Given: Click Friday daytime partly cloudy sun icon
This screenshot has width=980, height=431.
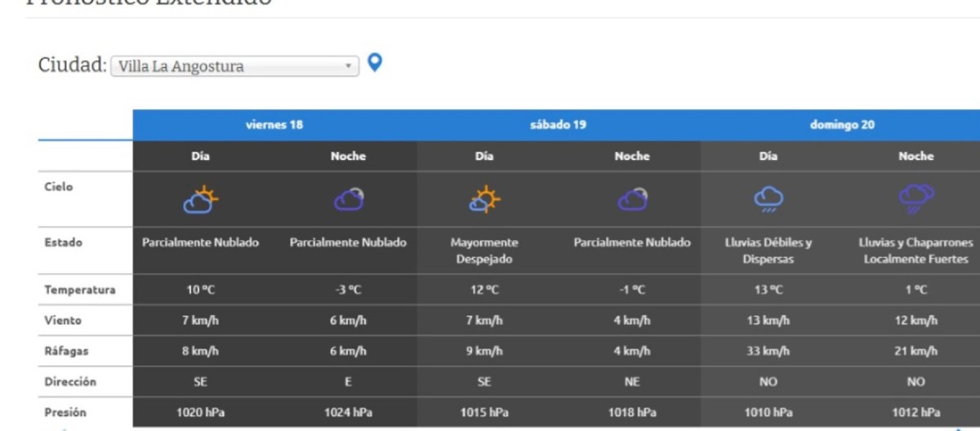Looking at the screenshot, I should point(201,199).
